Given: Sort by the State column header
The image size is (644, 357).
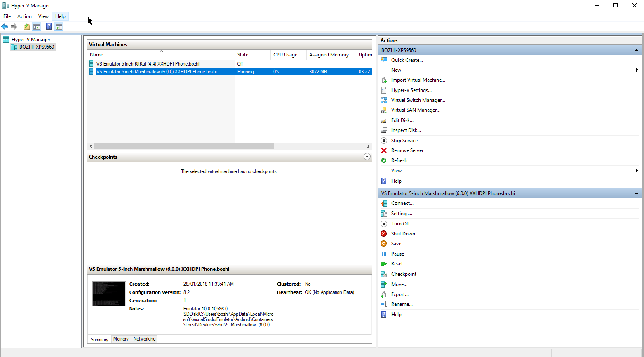Looking at the screenshot, I should 253,55.
